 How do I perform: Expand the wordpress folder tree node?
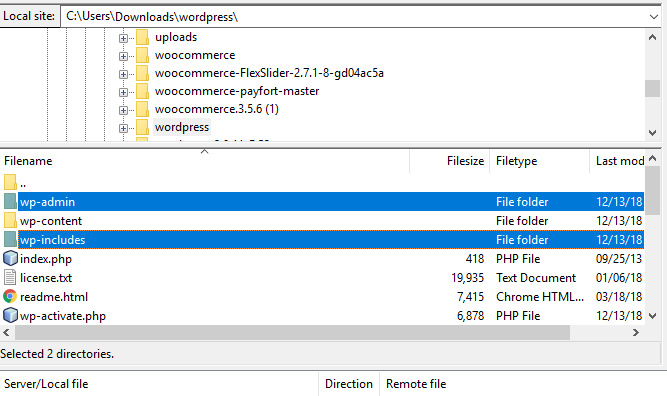(123, 128)
